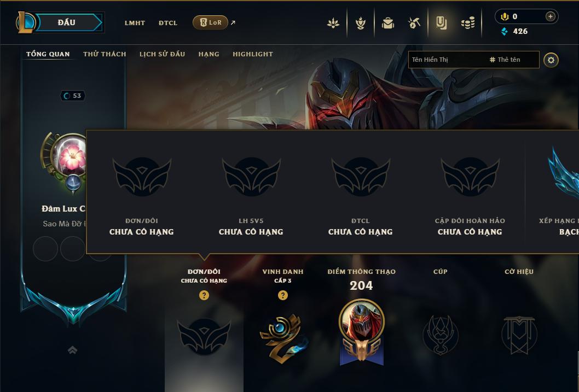Open the Profile icon in top navigation

441,23
